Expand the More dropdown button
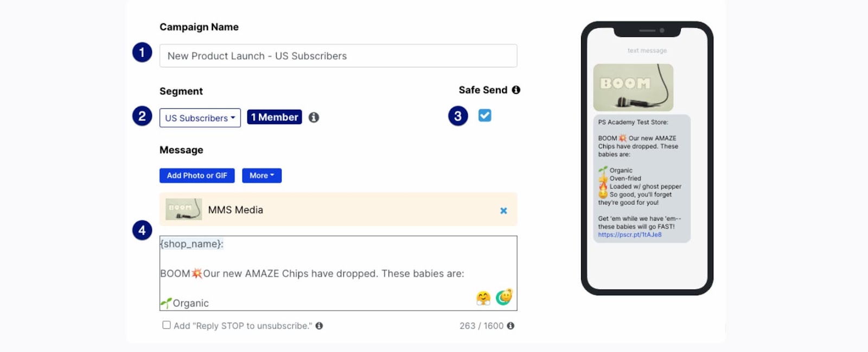This screenshot has height=352, width=868. [x=261, y=175]
